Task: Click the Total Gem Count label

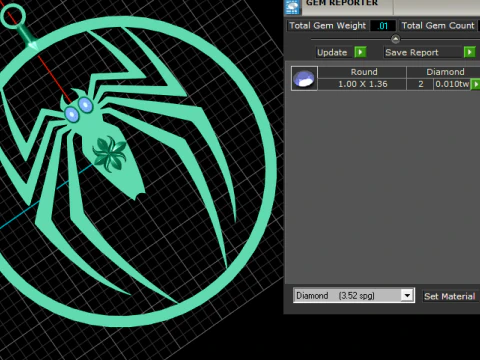Action: [438, 26]
